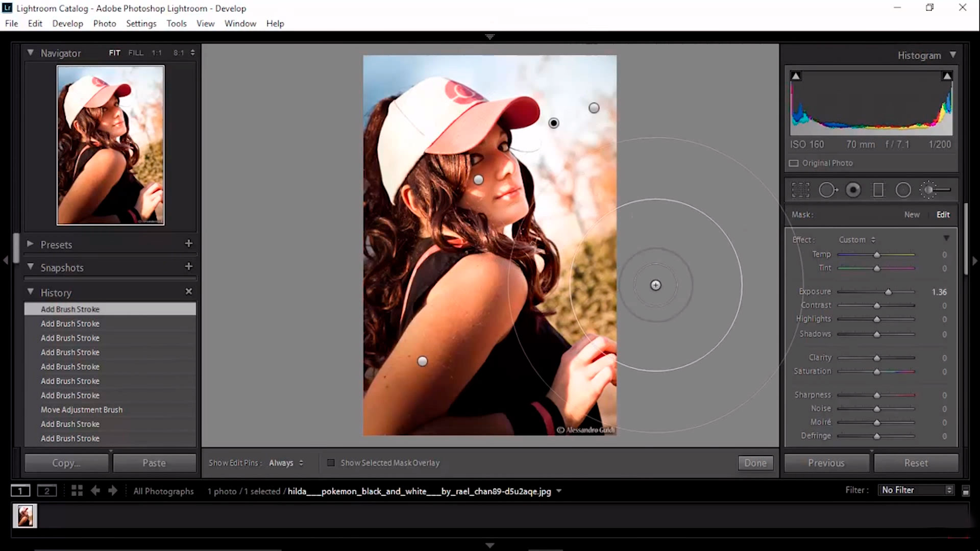
Task: Open the Tools menu
Action: pyautogui.click(x=176, y=23)
